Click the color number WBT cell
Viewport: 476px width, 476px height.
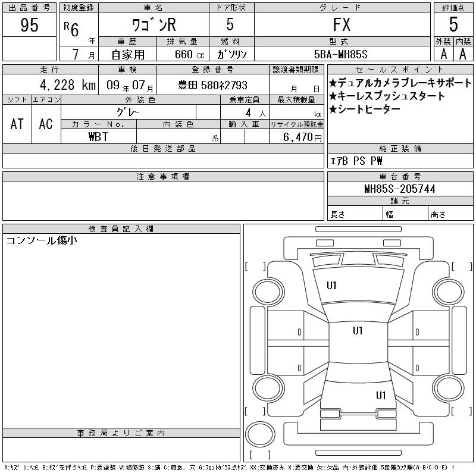click(99, 136)
